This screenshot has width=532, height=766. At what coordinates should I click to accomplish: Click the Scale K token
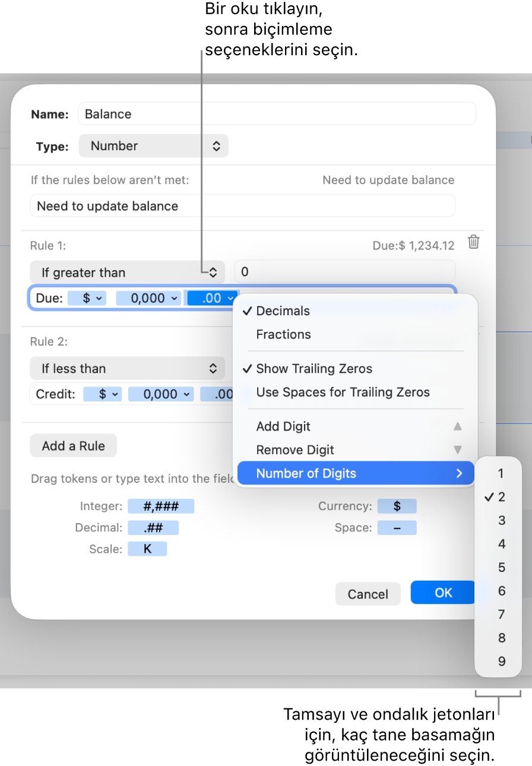tap(147, 549)
